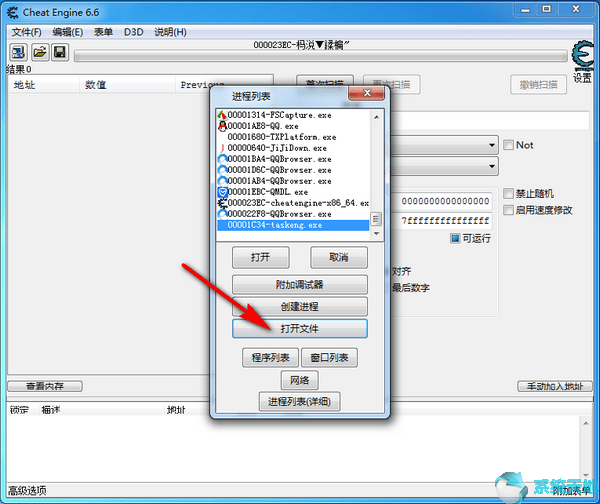Select FSCapture.exe process icon row

(x=293, y=115)
